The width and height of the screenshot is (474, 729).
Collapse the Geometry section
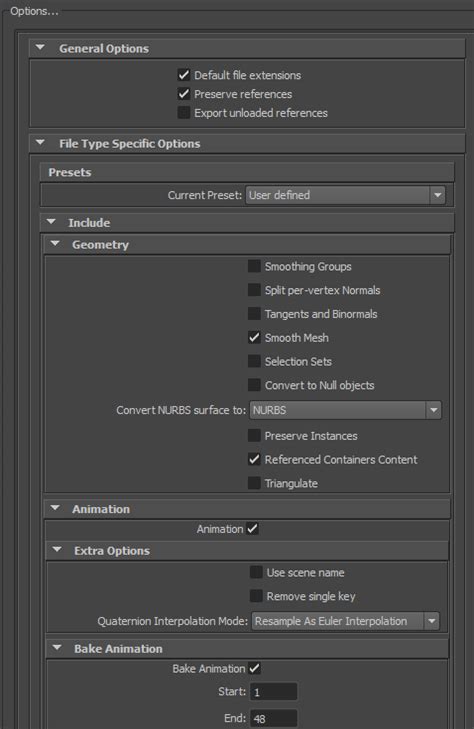click(x=55, y=244)
